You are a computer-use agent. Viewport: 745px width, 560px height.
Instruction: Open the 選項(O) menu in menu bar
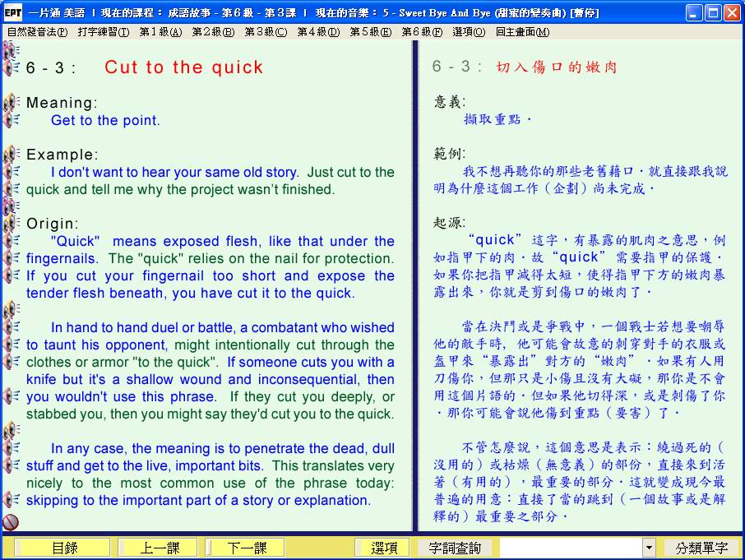coord(468,32)
